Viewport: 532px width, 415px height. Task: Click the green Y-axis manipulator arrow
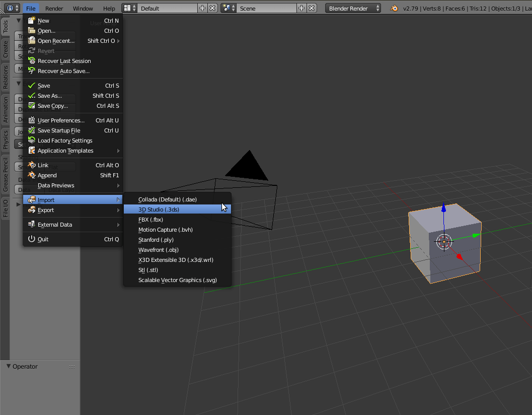tap(476, 235)
